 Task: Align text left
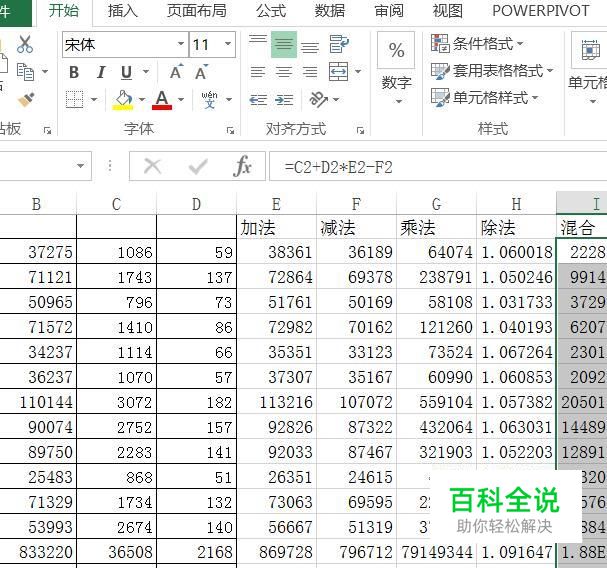258,72
